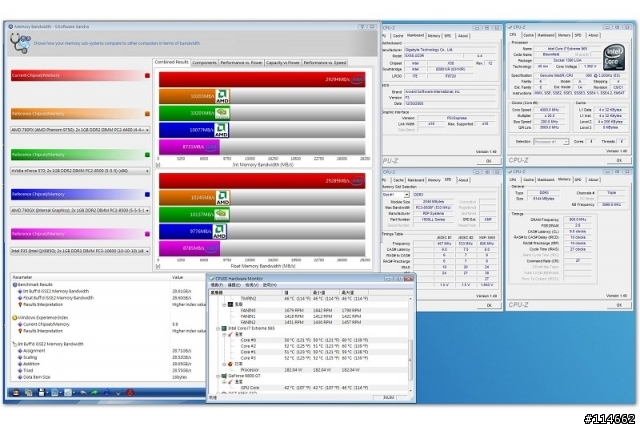The height and width of the screenshot is (427, 640).
Task: Select the Core #0 temperature row
Action: pos(309,340)
